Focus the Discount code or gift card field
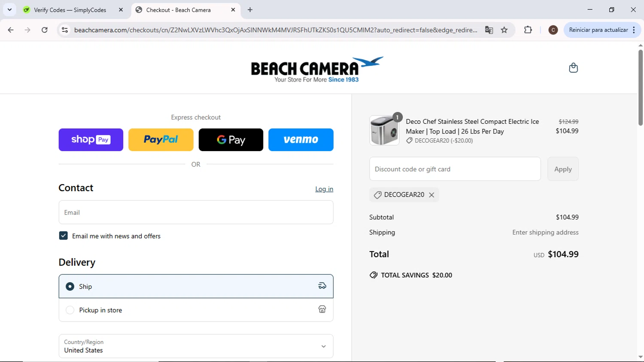The image size is (644, 362). click(455, 169)
